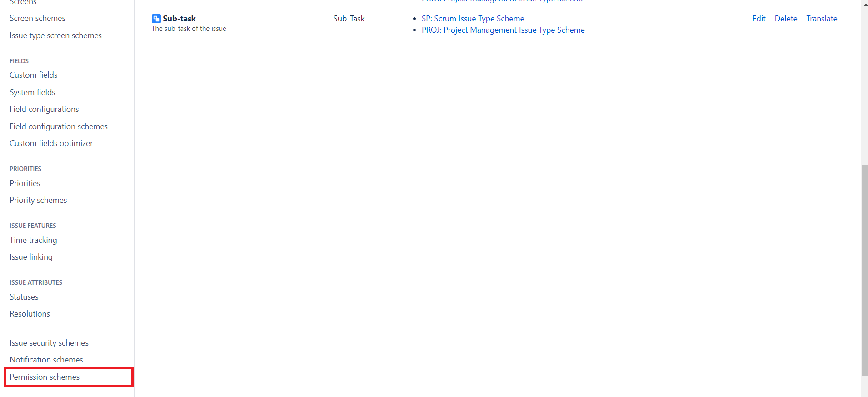Go to Issue type screen schemes
868x397 pixels.
click(55, 35)
